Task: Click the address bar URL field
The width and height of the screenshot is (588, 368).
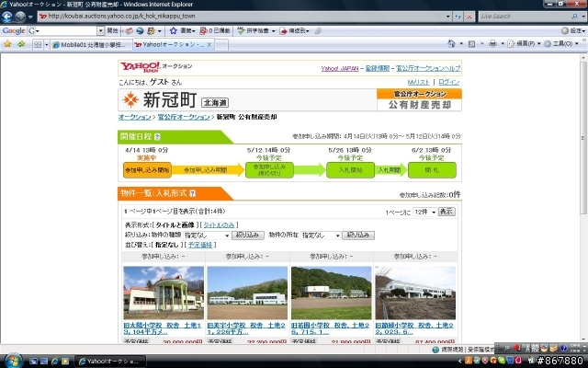Action: click(242, 17)
